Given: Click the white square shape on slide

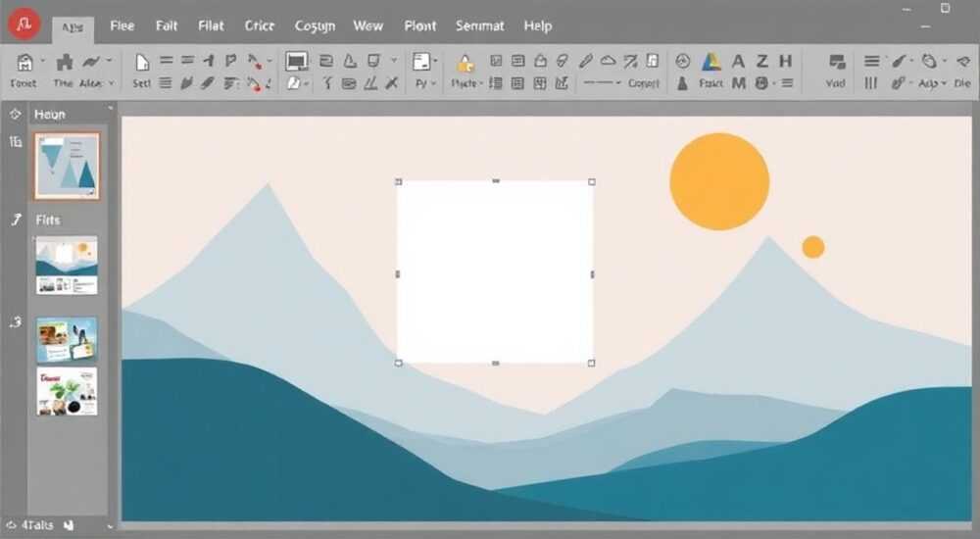Looking at the screenshot, I should (495, 272).
